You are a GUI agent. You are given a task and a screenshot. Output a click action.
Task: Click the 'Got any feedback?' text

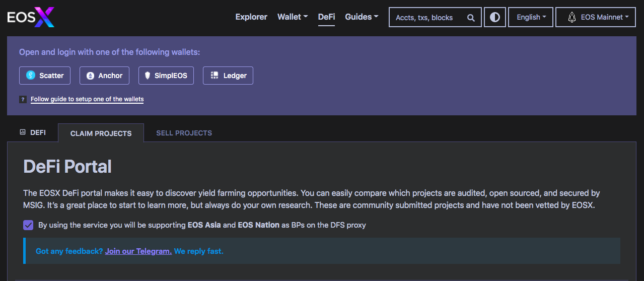[69, 251]
